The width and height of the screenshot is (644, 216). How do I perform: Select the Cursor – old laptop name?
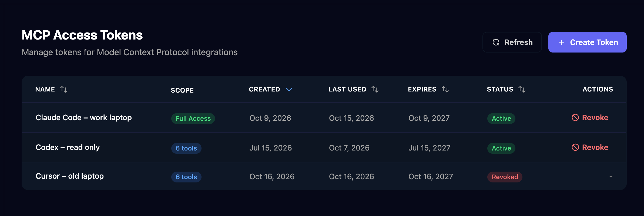[70, 176]
